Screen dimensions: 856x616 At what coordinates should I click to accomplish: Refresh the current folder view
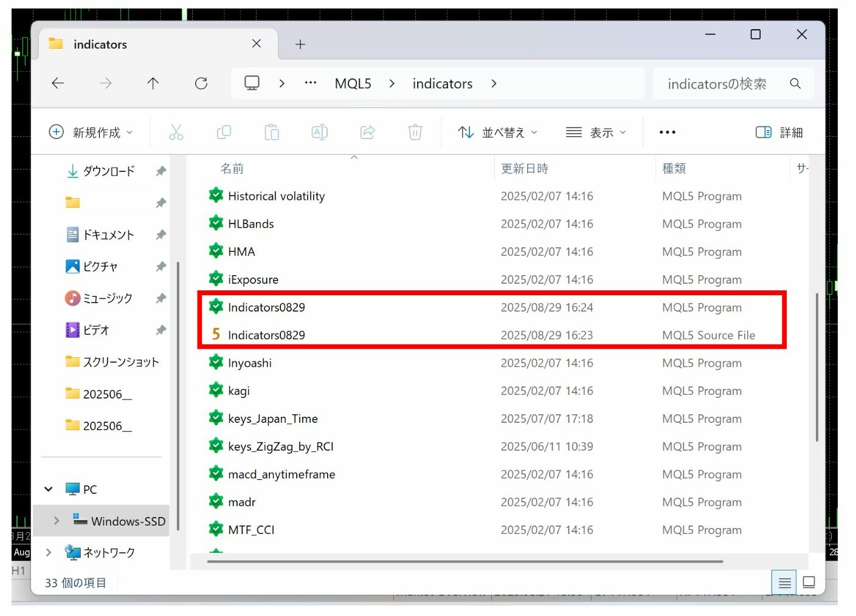201,83
